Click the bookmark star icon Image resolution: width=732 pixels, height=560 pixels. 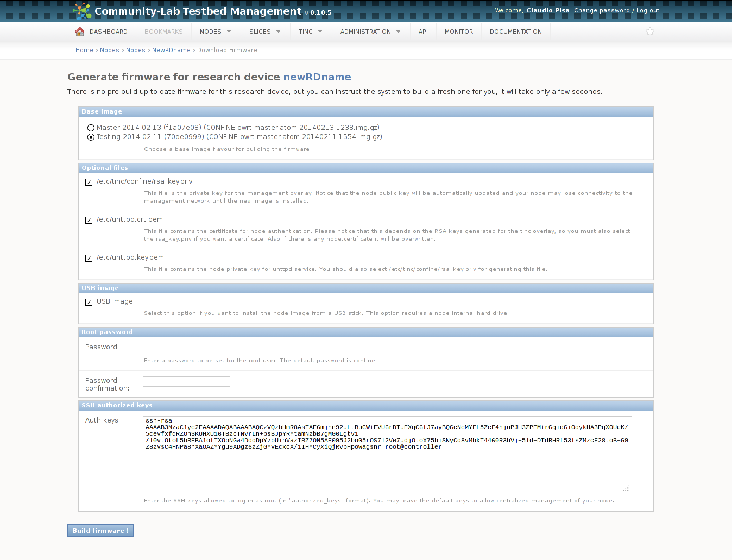[x=650, y=32]
